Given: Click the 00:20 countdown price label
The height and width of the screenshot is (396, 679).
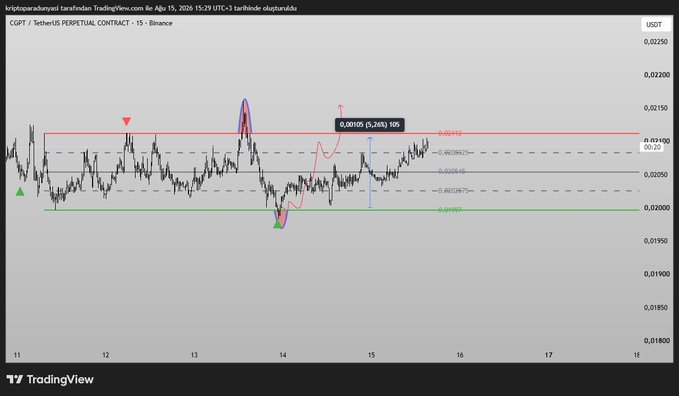Looking at the screenshot, I should (x=652, y=147).
